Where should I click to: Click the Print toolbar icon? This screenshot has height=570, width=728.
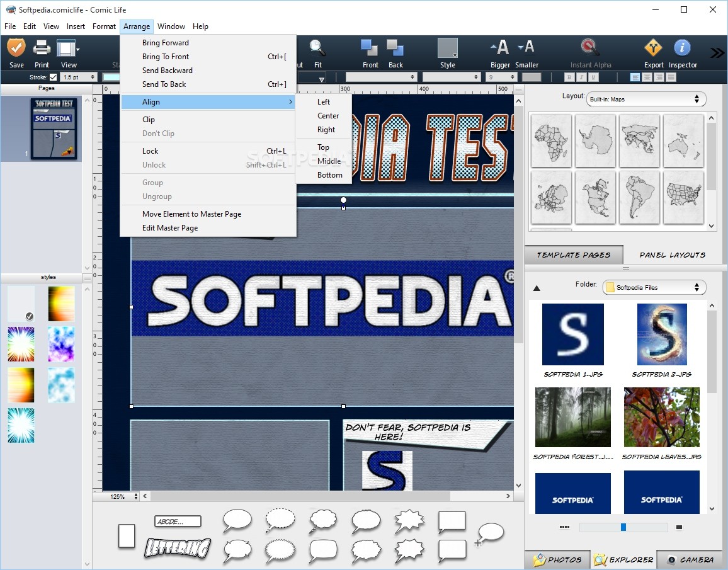coord(42,48)
